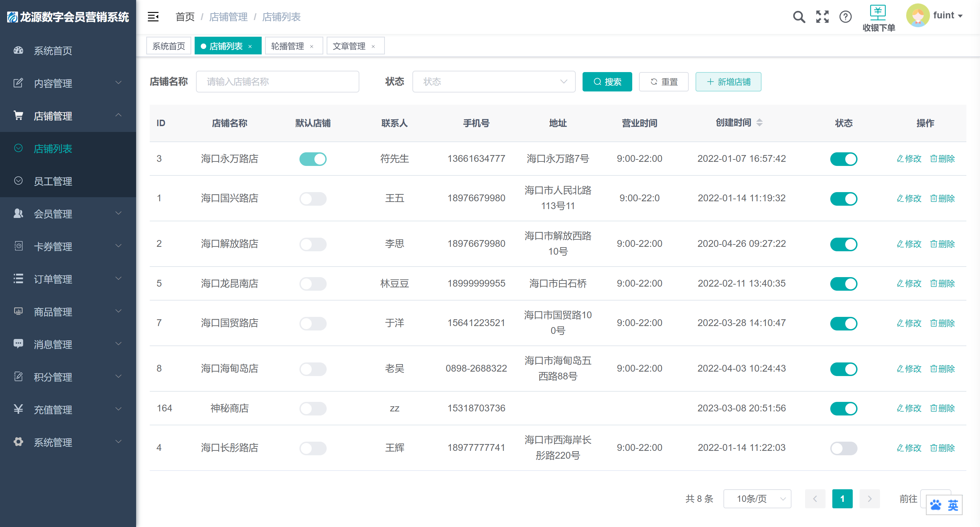Open the 10条/页 page size dropdown
The image size is (980, 527).
[757, 498]
